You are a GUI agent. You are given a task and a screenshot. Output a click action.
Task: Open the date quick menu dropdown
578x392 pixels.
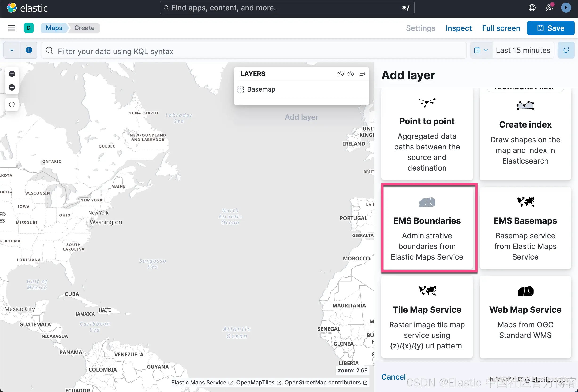pos(481,50)
